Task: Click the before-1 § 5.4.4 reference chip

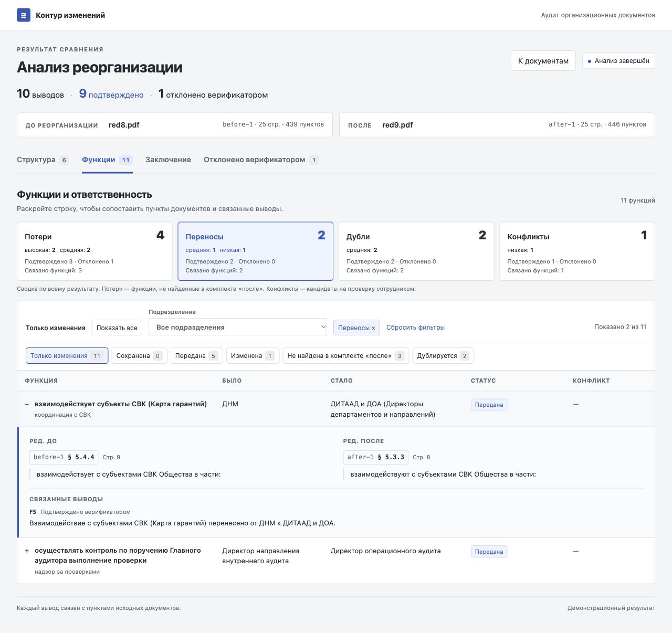Action: click(64, 457)
